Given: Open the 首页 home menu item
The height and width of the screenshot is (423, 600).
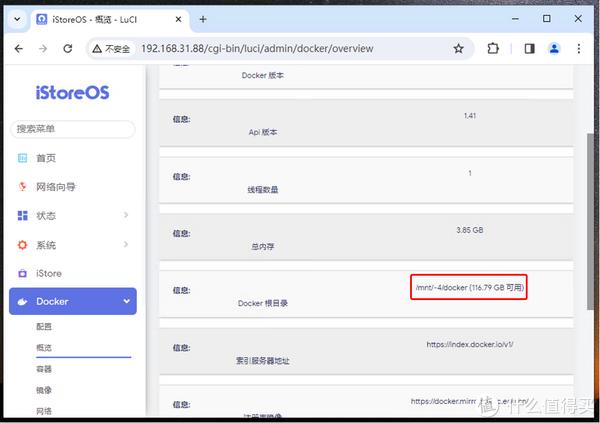Looking at the screenshot, I should point(46,158).
